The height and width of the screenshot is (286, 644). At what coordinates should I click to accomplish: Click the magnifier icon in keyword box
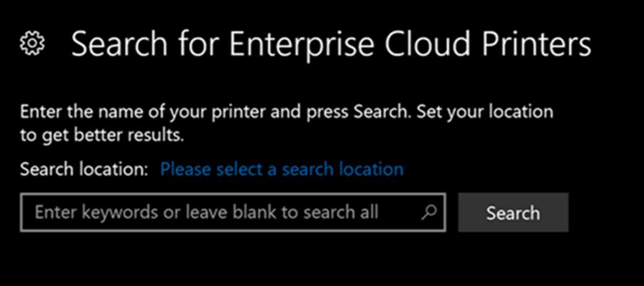tap(429, 212)
